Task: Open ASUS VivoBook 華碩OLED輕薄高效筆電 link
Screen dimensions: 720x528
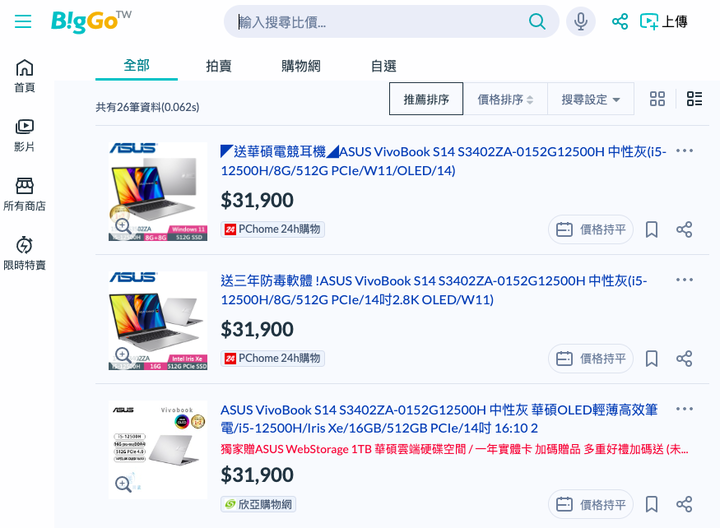Action: tap(439, 419)
